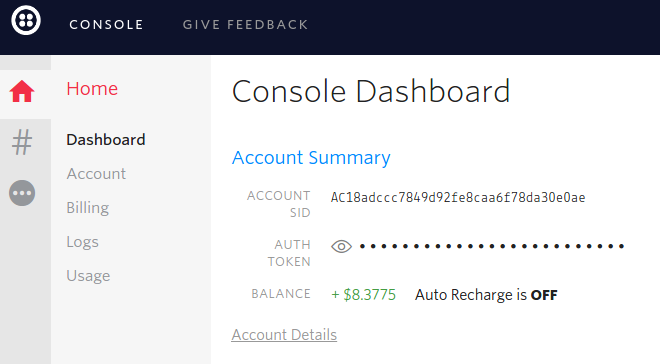Click the Console Dashboard heading
Screen dimensions: 660x364
pos(371,91)
